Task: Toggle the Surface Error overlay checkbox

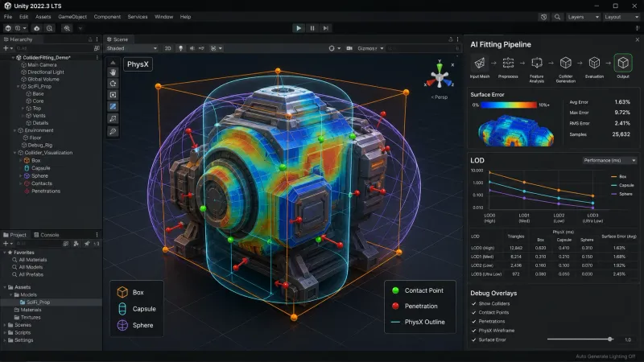Action: tap(473, 339)
